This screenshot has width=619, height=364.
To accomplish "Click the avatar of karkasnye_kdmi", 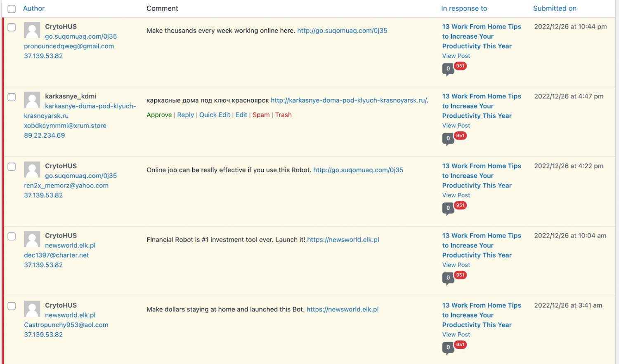I will [x=32, y=100].
